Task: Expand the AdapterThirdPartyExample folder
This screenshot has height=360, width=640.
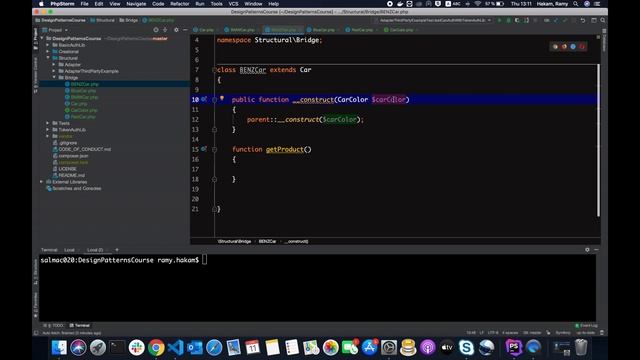Action: coord(54,71)
